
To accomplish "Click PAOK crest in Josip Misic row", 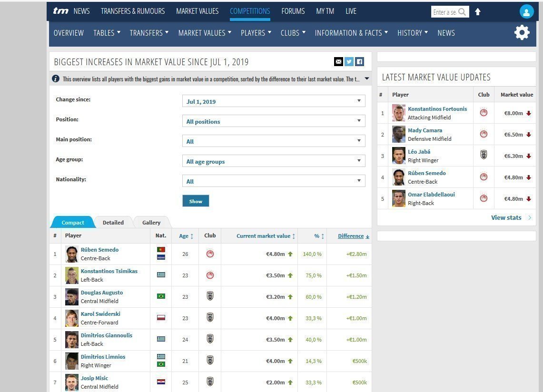I will pyautogui.click(x=210, y=382).
